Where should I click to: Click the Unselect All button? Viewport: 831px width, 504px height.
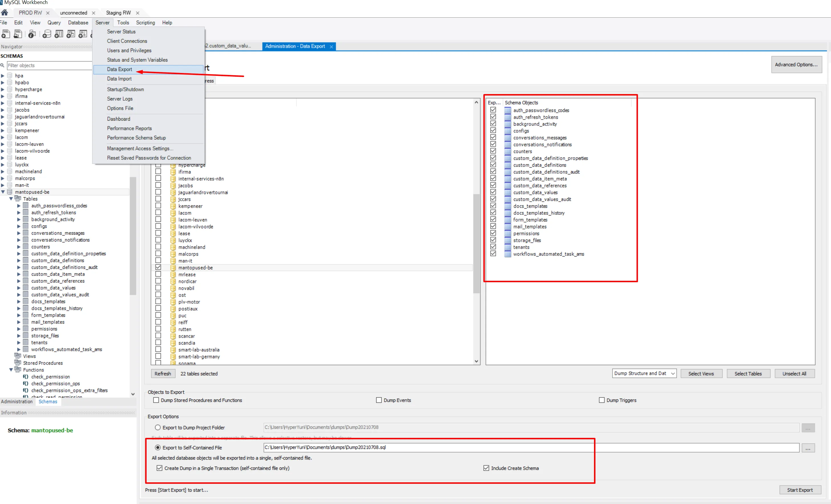coord(794,373)
